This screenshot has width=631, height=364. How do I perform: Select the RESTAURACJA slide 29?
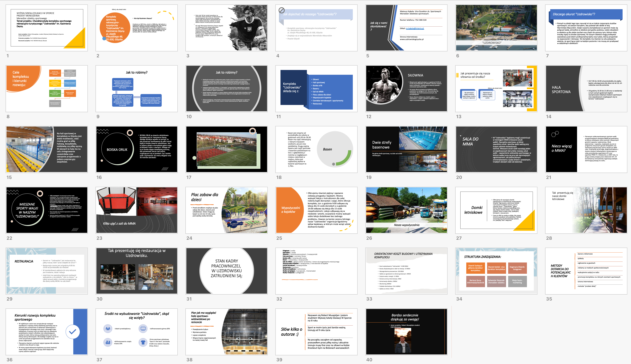click(x=47, y=271)
